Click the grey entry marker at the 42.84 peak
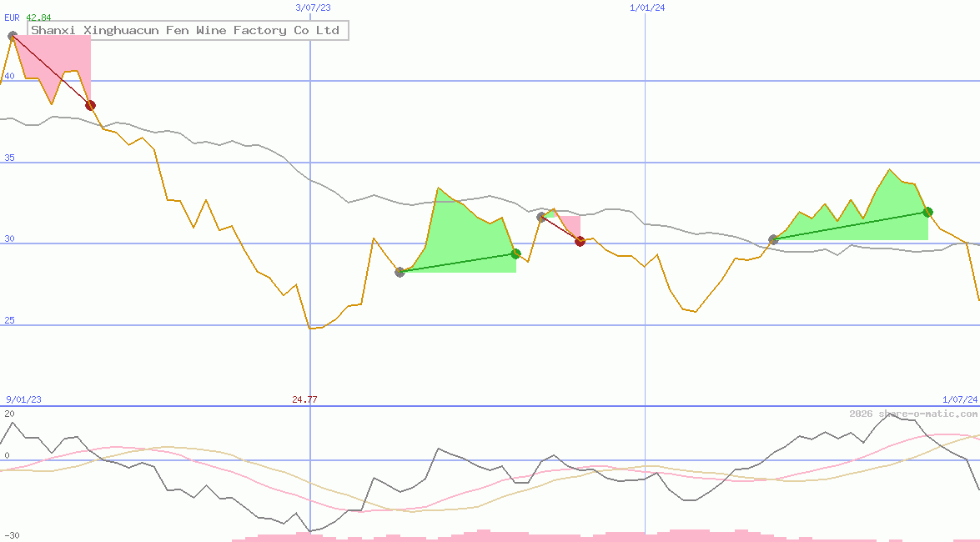Image resolution: width=980 pixels, height=542 pixels. tap(12, 36)
